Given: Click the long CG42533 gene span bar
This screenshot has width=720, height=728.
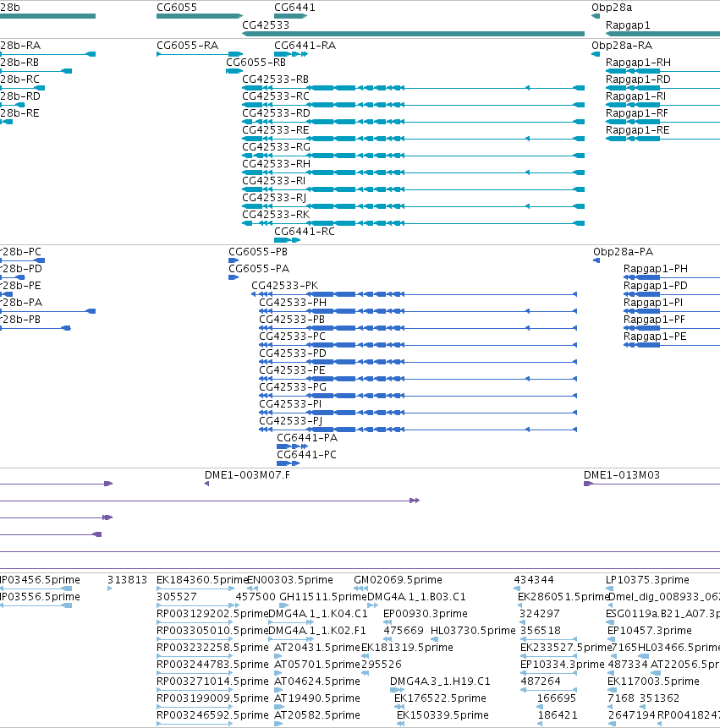Looking at the screenshot, I should point(413,34).
